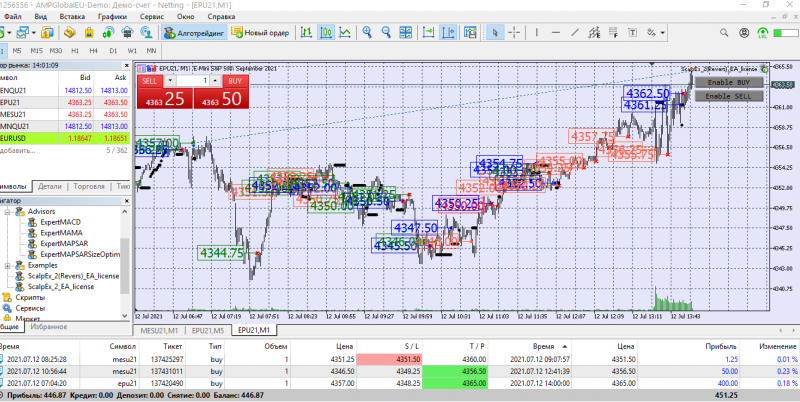
Task: Select the arrow cursor tool
Action: click(494, 33)
